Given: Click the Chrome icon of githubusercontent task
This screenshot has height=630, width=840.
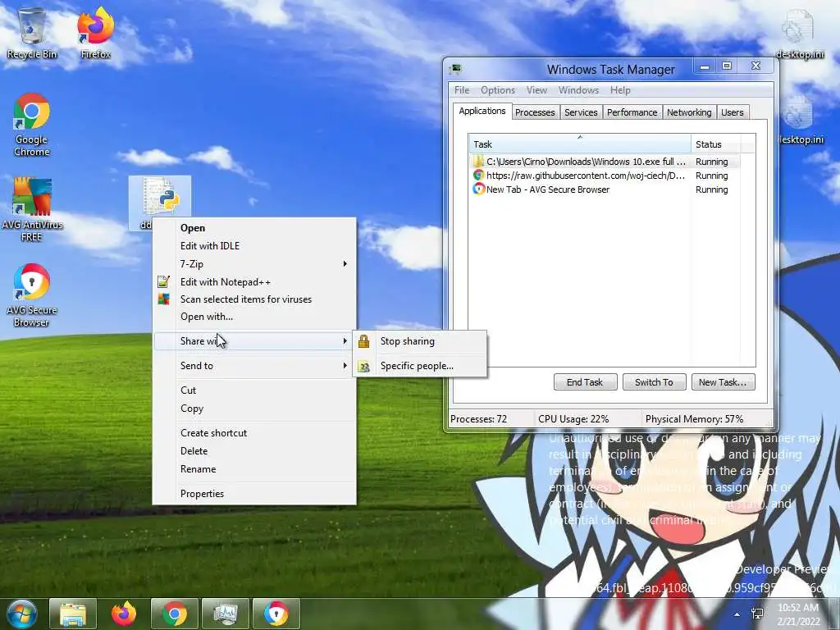Looking at the screenshot, I should (x=478, y=176).
